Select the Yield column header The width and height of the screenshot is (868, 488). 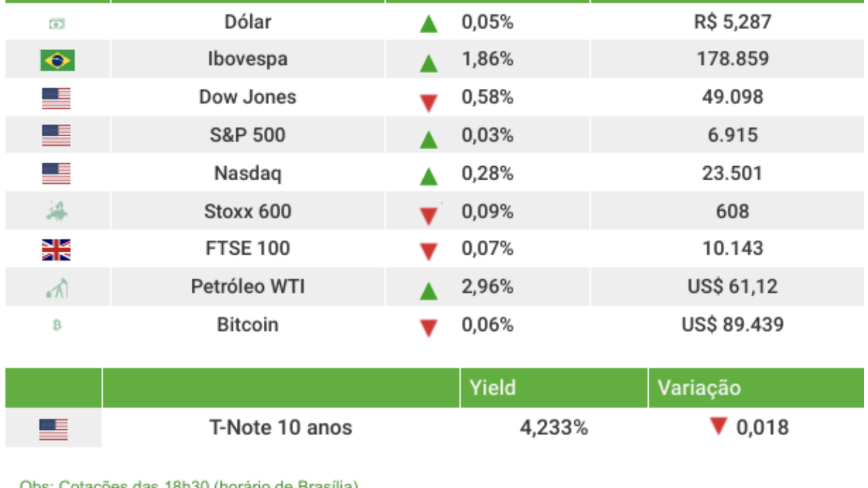[492, 388]
